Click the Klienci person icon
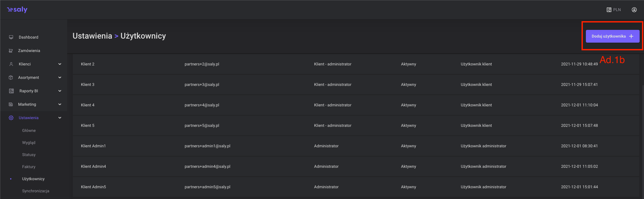 click(x=11, y=64)
